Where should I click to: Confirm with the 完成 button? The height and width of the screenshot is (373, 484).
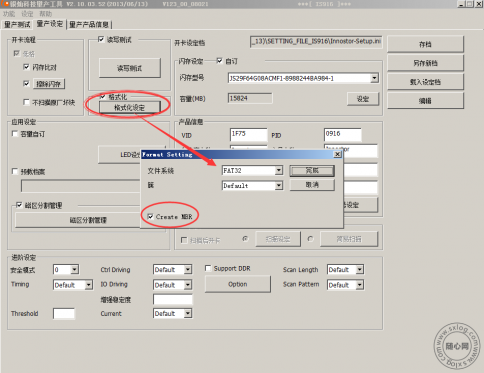point(312,171)
